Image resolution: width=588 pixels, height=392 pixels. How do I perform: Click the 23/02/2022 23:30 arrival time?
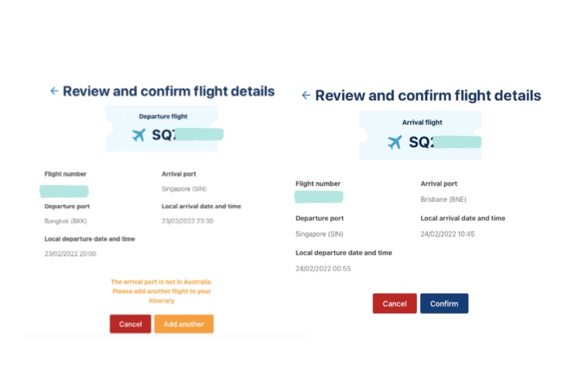187,221
